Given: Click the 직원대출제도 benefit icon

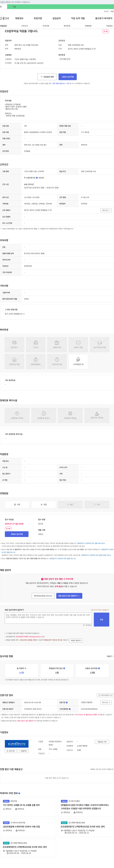Looking at the screenshot, I should tap(36, 362).
